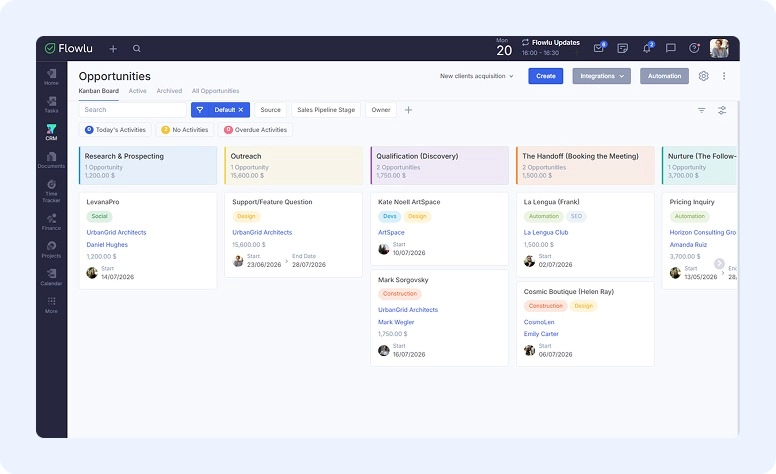Open Support/Feature Question card title
The height and width of the screenshot is (474, 776).
tap(272, 202)
